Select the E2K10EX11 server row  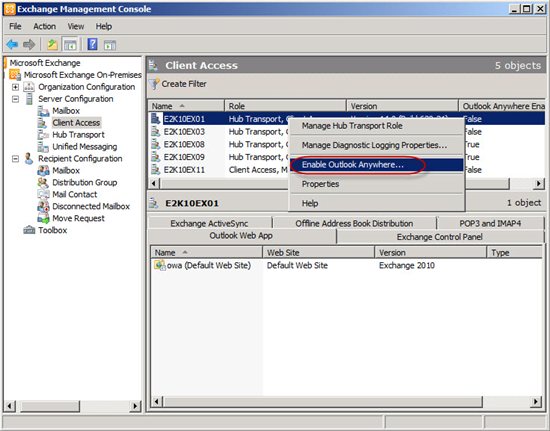pos(347,170)
